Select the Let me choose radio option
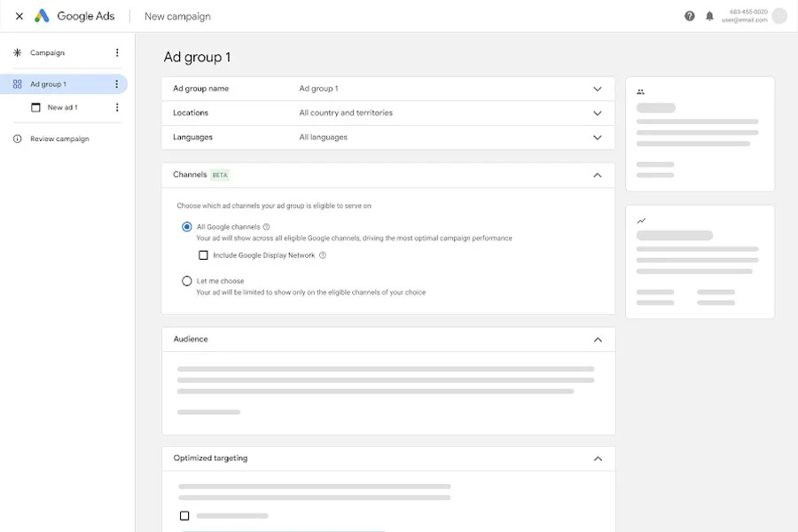Viewport: 798px width, 532px height. point(187,281)
